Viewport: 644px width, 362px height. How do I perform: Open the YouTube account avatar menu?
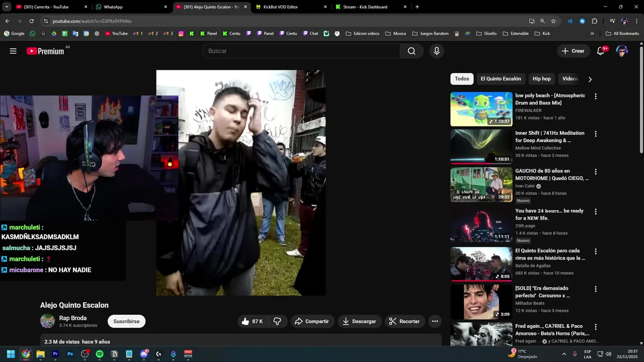622,51
